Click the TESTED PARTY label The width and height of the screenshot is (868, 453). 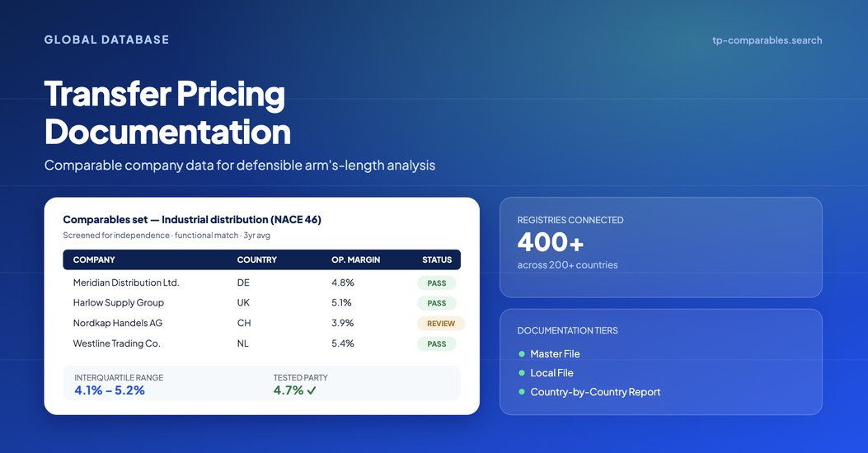[301, 378]
